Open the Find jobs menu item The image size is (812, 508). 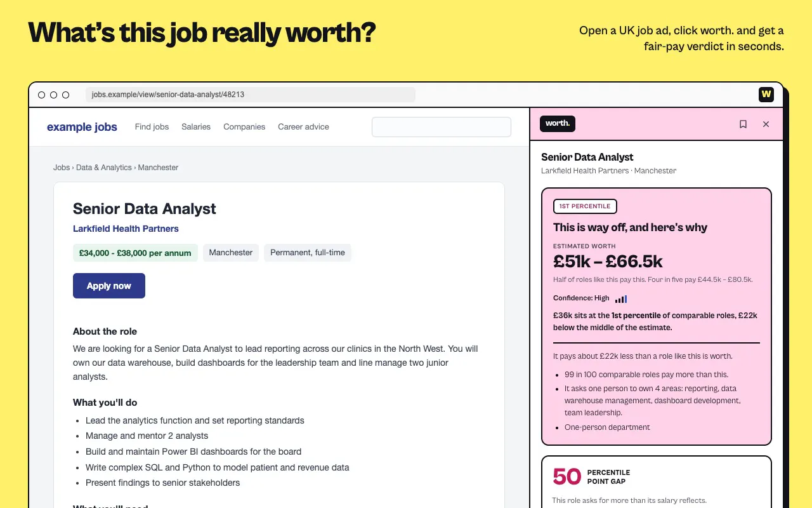[152, 127]
